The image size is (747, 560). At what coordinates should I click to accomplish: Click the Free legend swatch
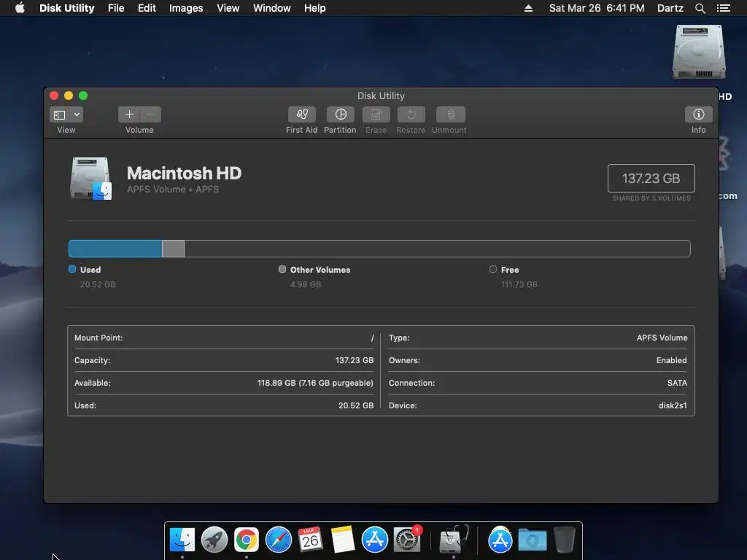[493, 270]
